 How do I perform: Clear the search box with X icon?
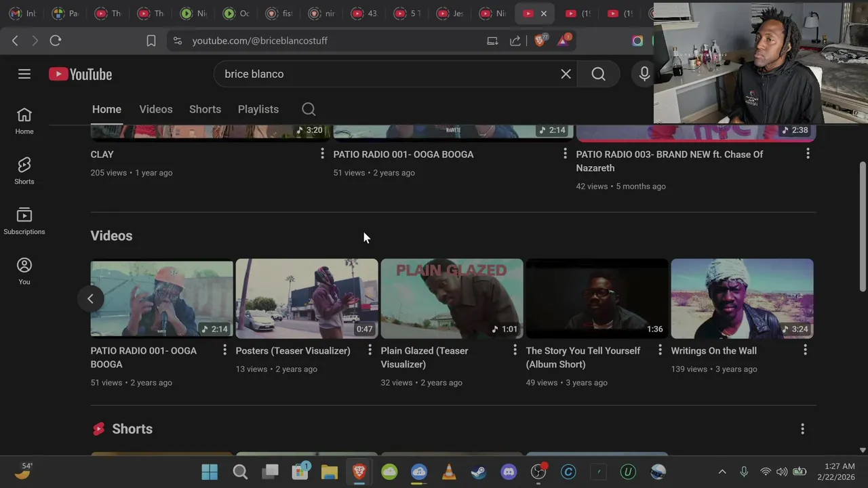tap(566, 74)
